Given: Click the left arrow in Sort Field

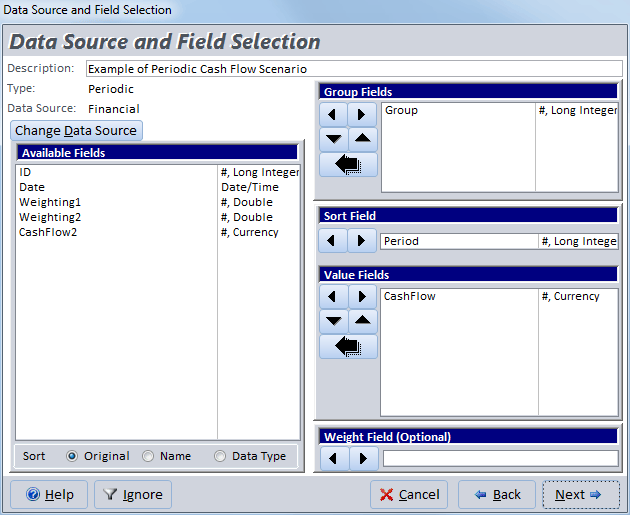Looking at the screenshot, I should pos(333,241).
